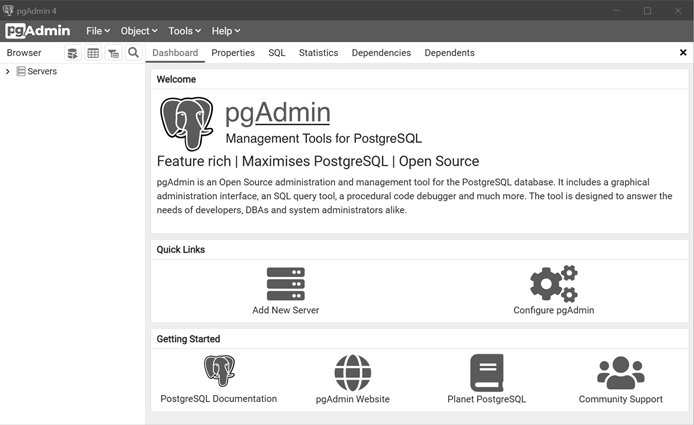Switch to the Properties tab
Viewport: 694px width, 425px height.
coord(233,53)
